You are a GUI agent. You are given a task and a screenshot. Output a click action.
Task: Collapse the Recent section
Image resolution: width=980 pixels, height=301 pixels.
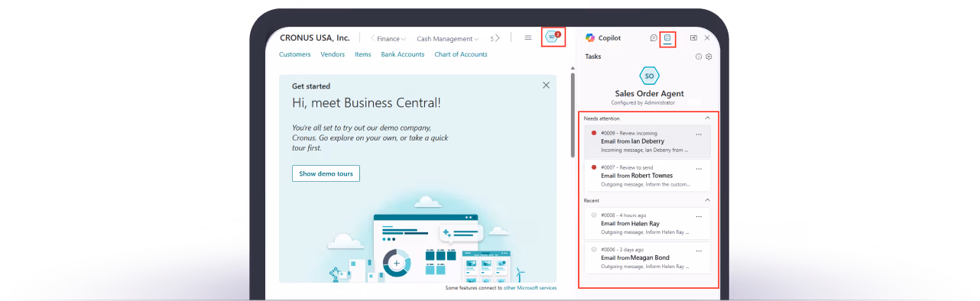[707, 200]
